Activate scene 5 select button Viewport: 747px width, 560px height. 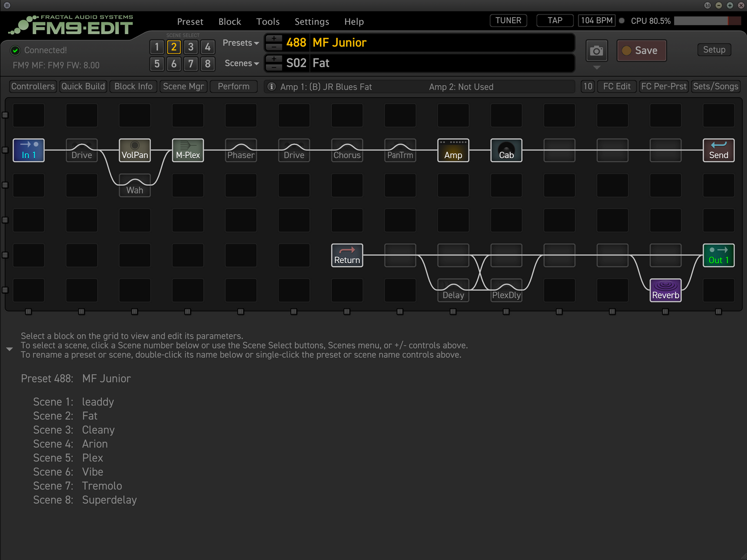(157, 64)
